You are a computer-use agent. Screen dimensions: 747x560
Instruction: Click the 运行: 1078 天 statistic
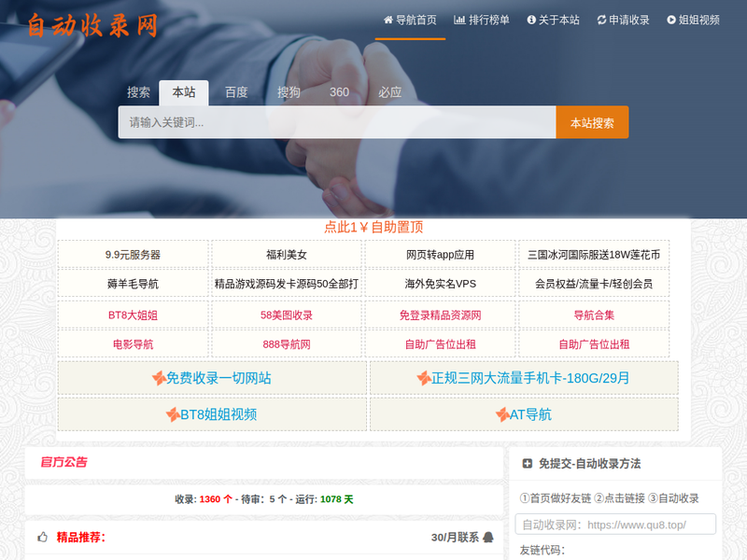coord(324,499)
